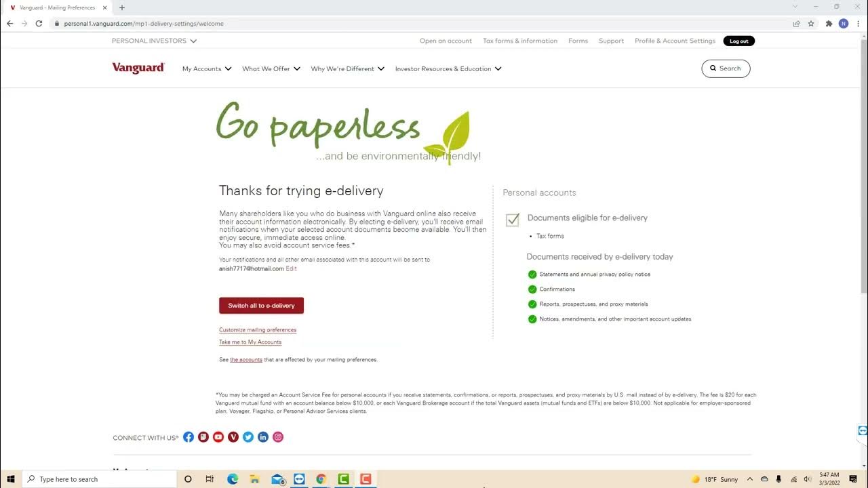Viewport: 868px width, 488px height.
Task: Open File Explorer from taskbar
Action: pos(254,479)
